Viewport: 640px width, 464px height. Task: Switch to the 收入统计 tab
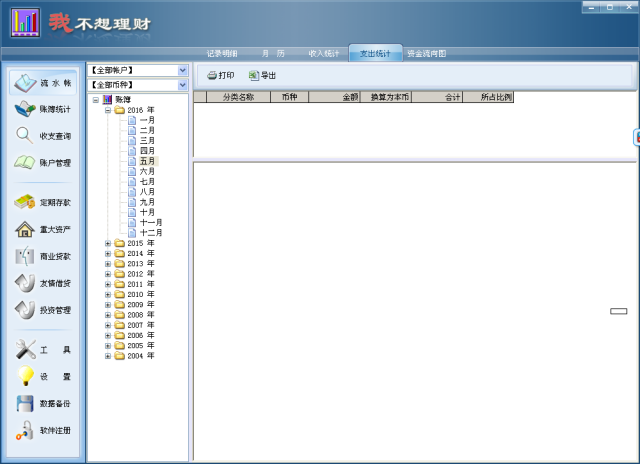click(x=324, y=53)
